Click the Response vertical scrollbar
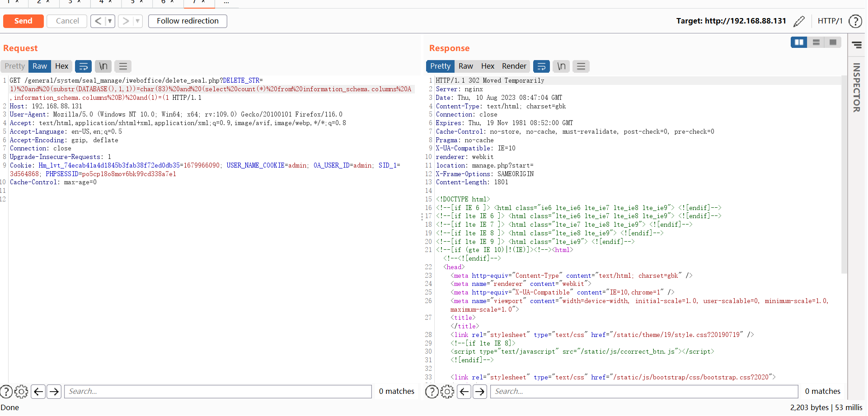Viewport: 868px width, 416px height. (844, 174)
